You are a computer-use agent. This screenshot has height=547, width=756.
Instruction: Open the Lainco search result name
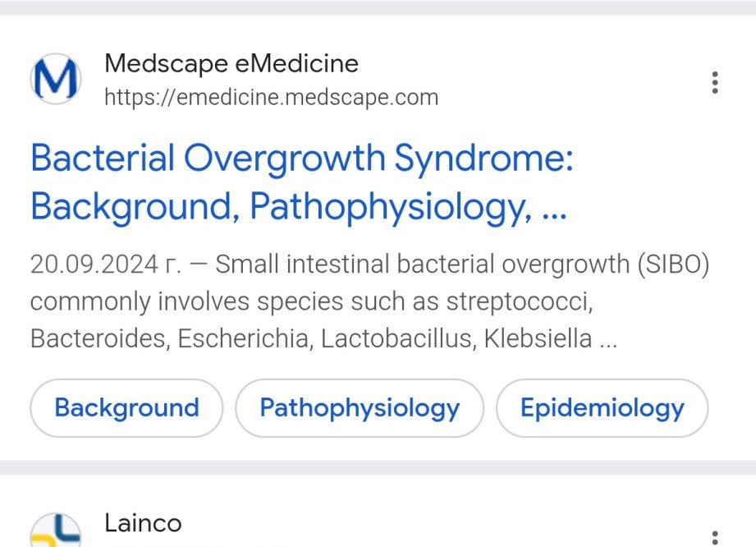(x=143, y=523)
